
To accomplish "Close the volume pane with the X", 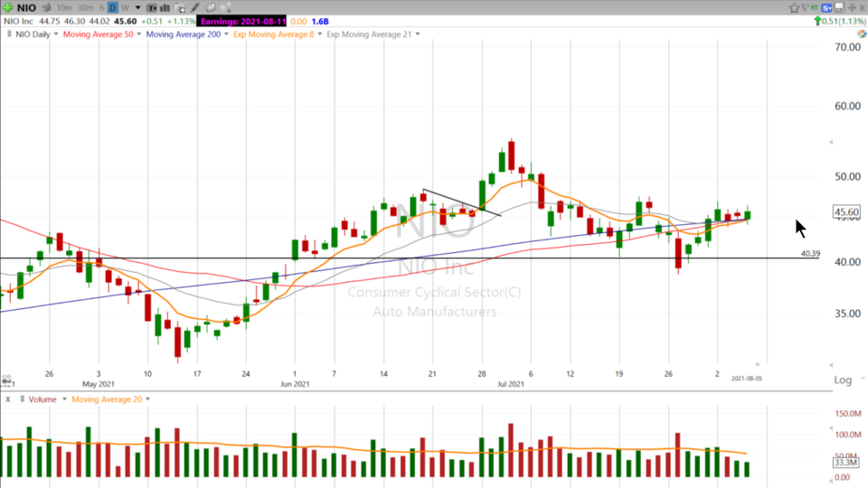I will click(x=8, y=399).
